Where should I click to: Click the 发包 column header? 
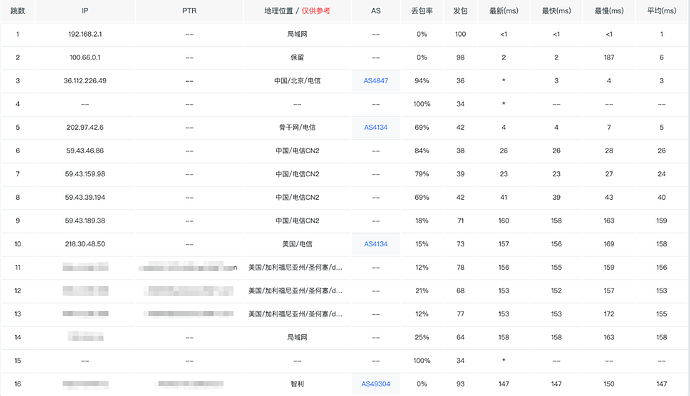460,11
